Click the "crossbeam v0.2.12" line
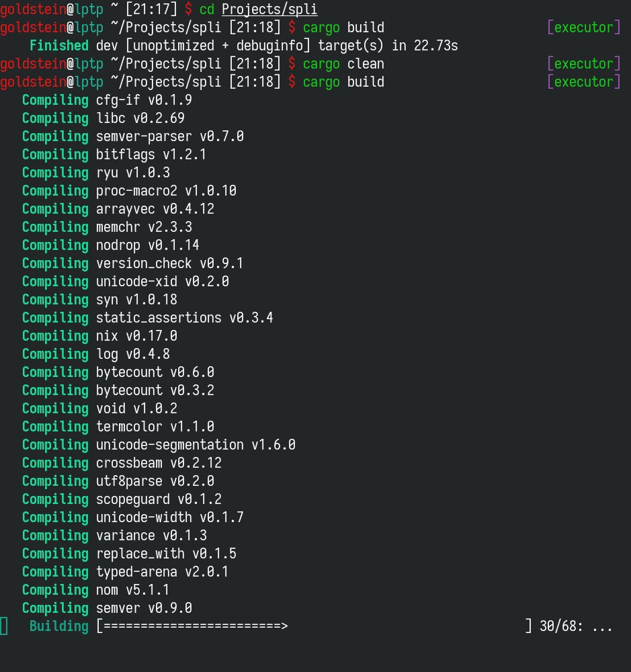This screenshot has height=672, width=631. tap(159, 463)
